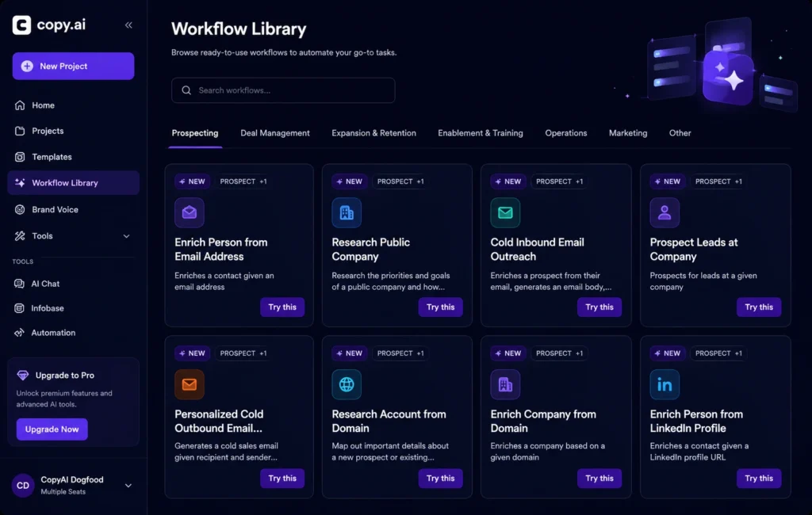Open the Marketing tab
The height and width of the screenshot is (515, 812).
pyautogui.click(x=628, y=133)
